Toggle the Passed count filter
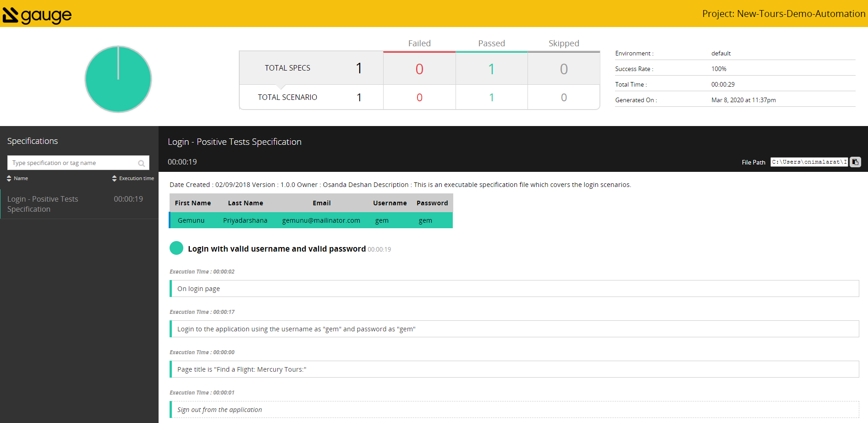 [x=491, y=69]
